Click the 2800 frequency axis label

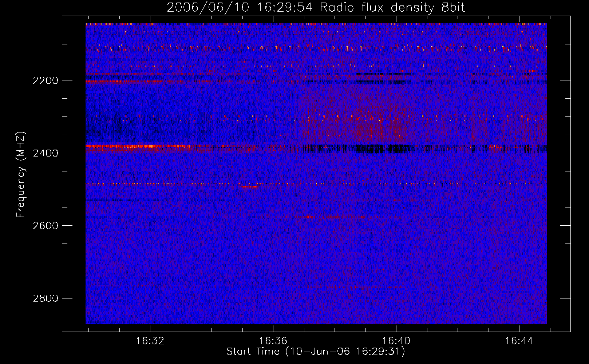tap(45, 298)
